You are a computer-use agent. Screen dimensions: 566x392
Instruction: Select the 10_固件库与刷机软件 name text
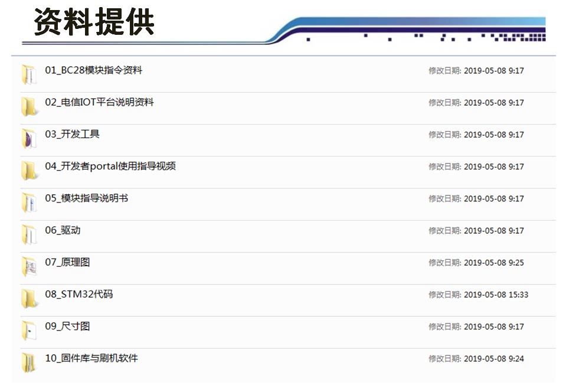pos(91,358)
